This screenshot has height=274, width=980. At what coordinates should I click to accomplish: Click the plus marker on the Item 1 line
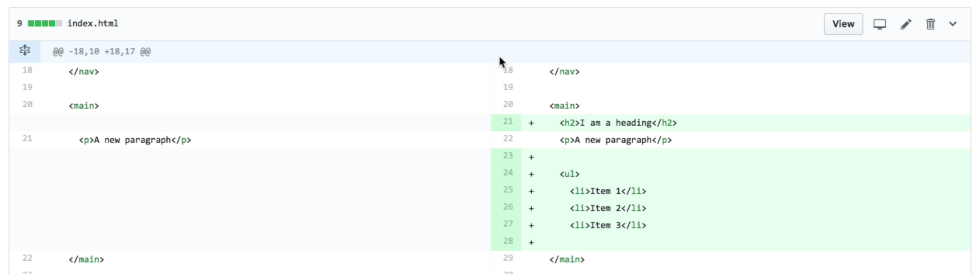tap(531, 192)
